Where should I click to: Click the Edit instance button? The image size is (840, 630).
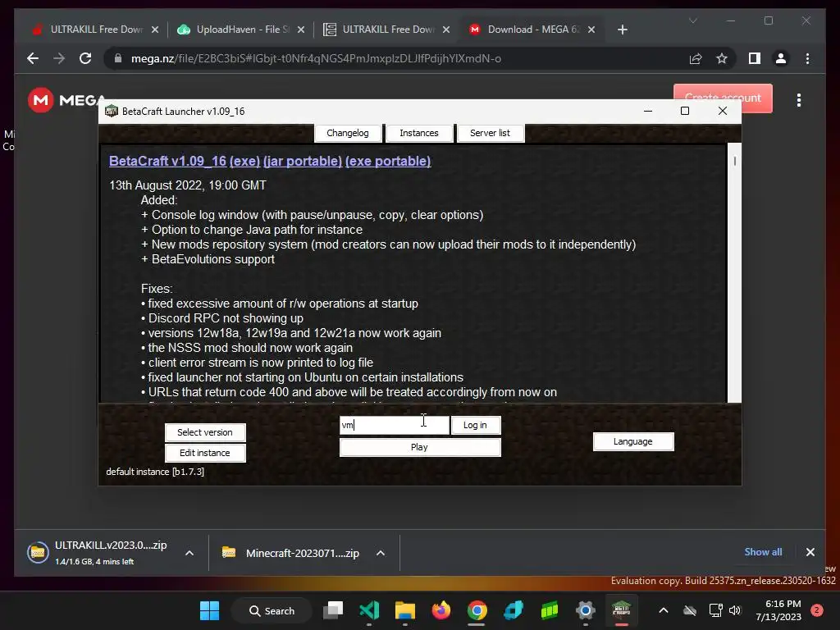tap(205, 453)
